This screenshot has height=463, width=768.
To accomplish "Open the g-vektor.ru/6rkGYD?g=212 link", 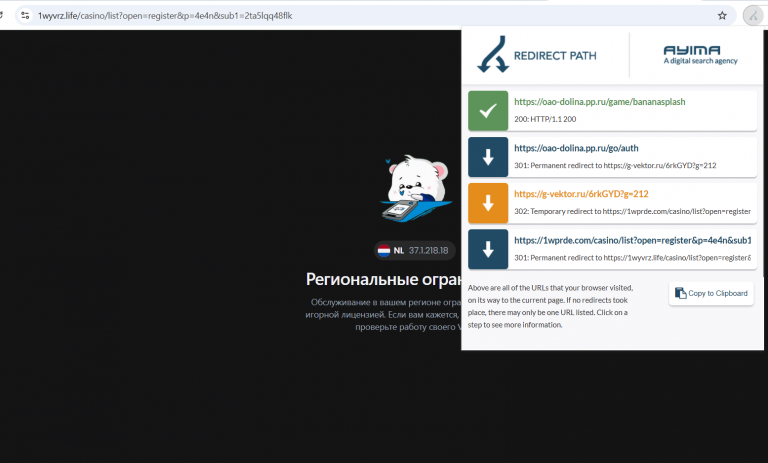I will click(581, 194).
